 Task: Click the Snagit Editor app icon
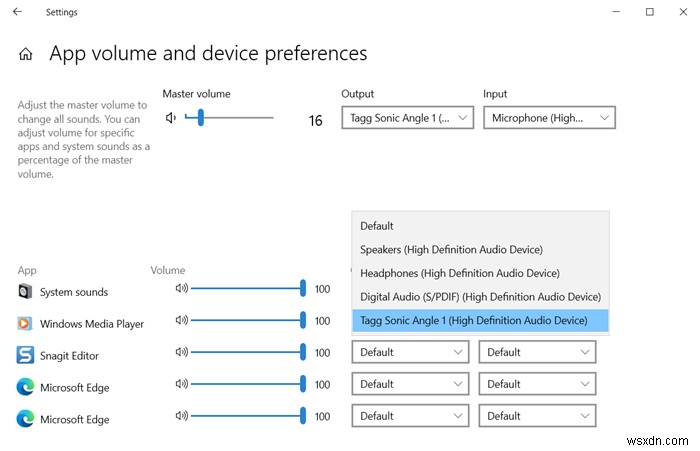pos(25,355)
